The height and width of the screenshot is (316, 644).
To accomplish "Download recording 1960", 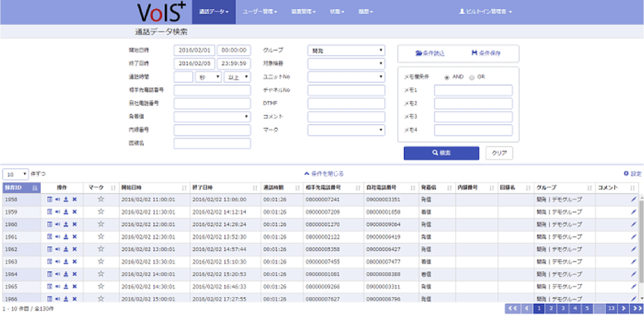I will (x=66, y=224).
